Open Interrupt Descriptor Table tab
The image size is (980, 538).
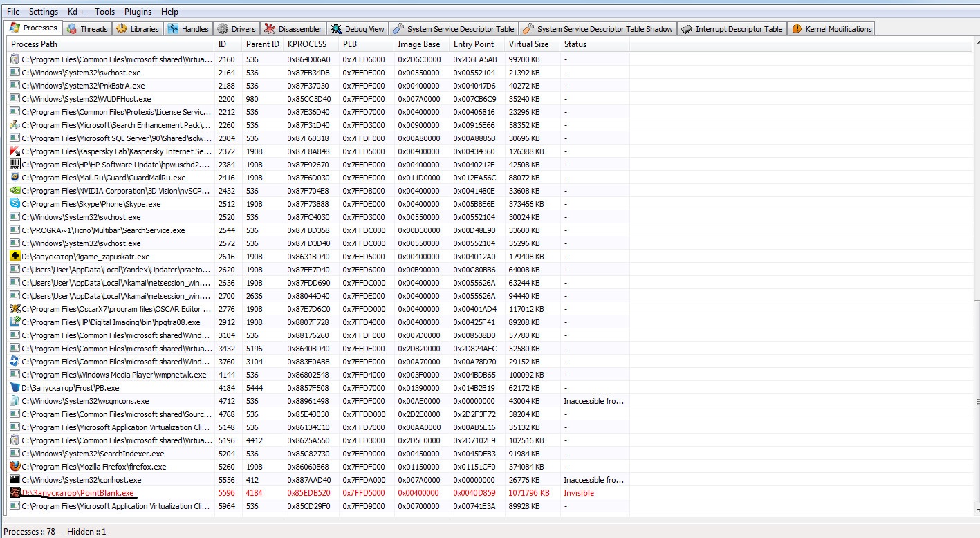point(732,29)
